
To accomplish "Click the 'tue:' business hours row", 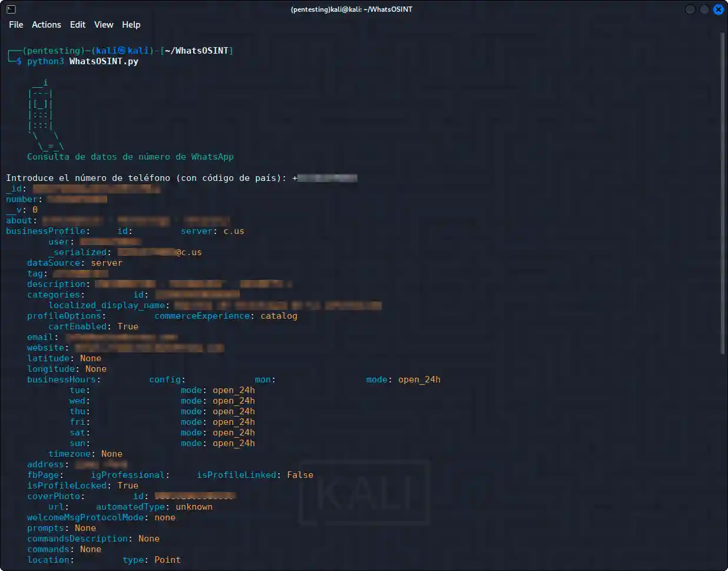I will click(162, 390).
